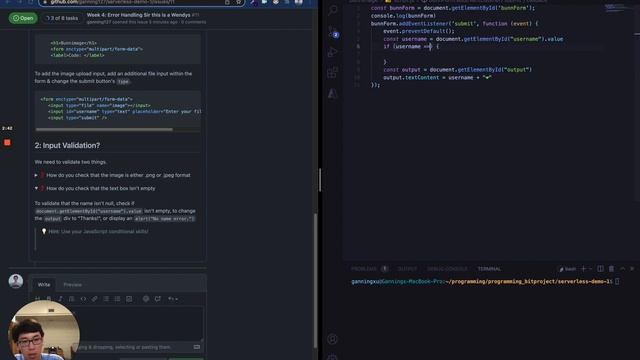
Task: Open OUTPUT panel tab
Action: pyautogui.click(x=407, y=269)
